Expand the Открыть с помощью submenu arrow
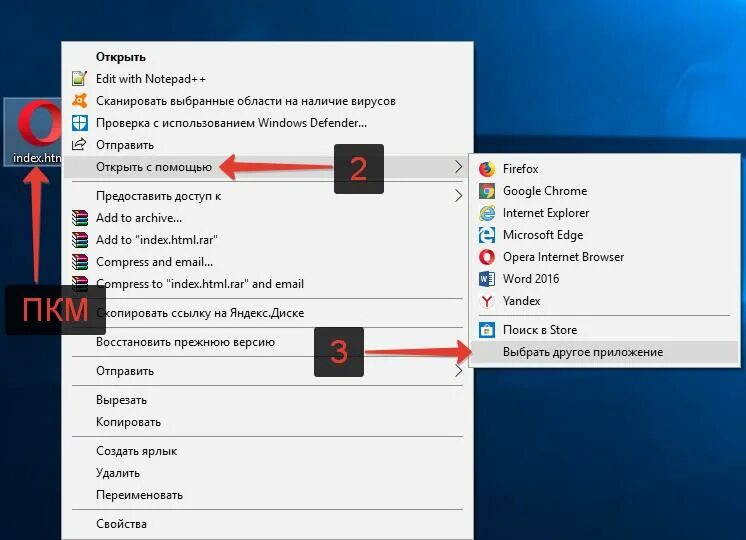 tap(458, 167)
